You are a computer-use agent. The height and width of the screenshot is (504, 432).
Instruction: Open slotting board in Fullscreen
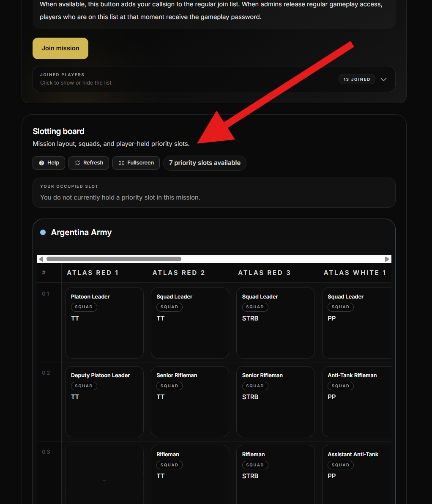[136, 163]
